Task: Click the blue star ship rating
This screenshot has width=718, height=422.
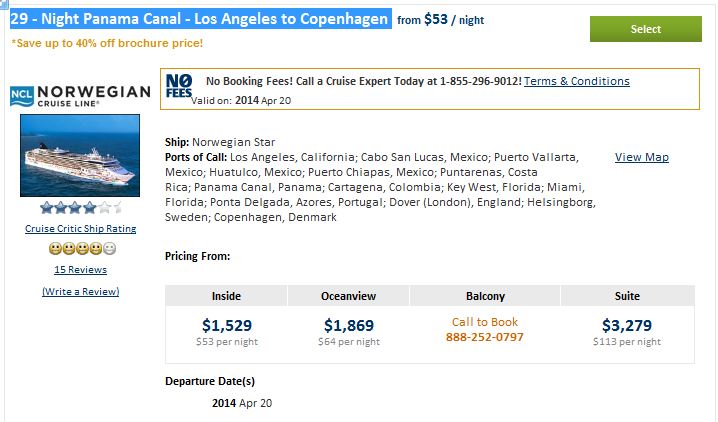Action: tap(81, 208)
